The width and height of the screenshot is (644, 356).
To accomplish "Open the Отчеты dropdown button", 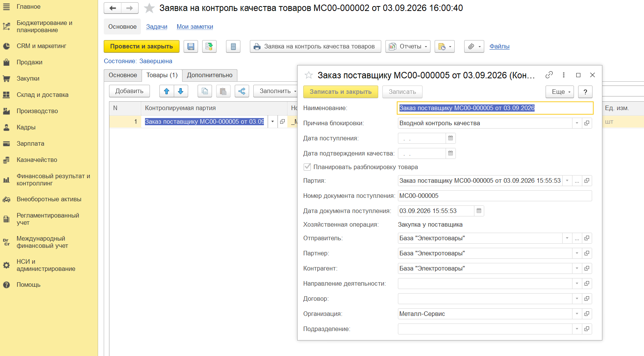I will tap(408, 47).
